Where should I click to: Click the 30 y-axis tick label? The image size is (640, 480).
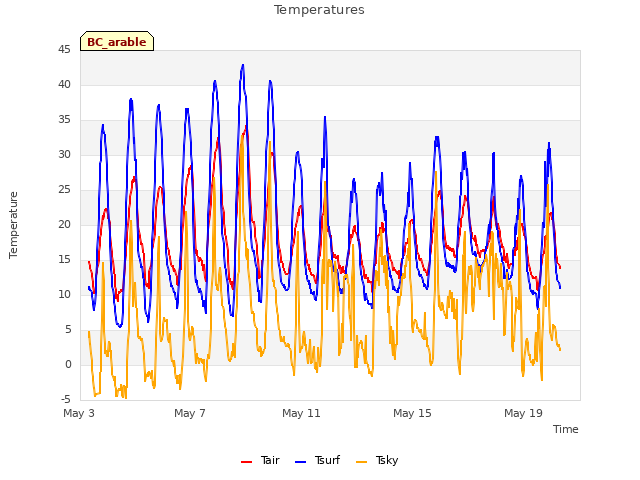(x=64, y=154)
